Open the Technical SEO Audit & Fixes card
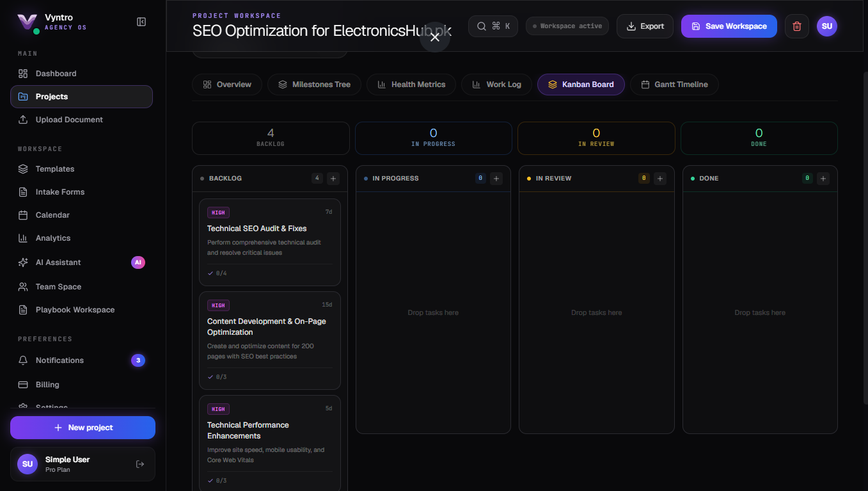868x491 pixels. [x=270, y=242]
